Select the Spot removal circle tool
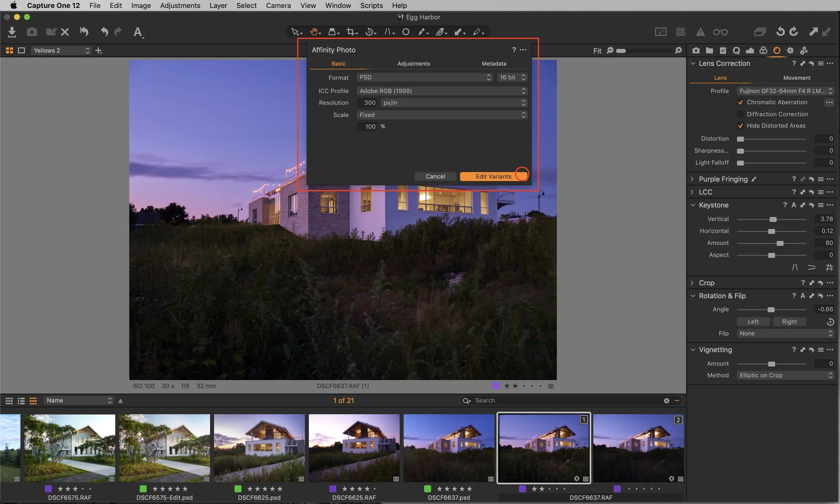840x504 pixels. click(x=406, y=32)
